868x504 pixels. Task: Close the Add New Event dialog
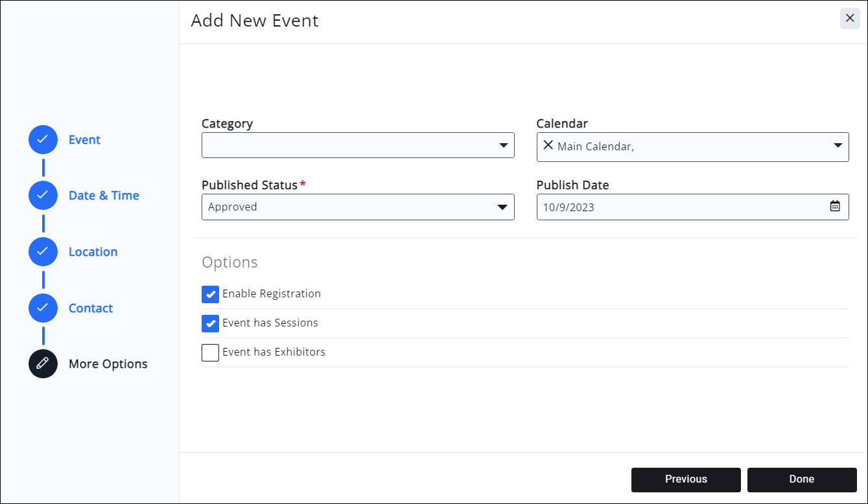point(849,18)
